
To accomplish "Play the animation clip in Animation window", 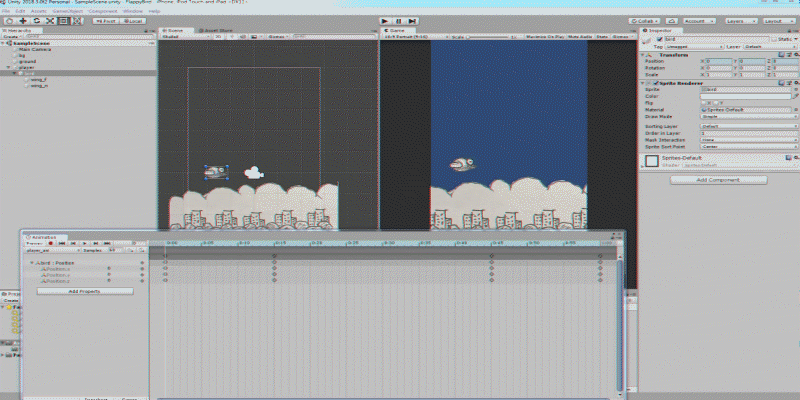I will click(84, 243).
